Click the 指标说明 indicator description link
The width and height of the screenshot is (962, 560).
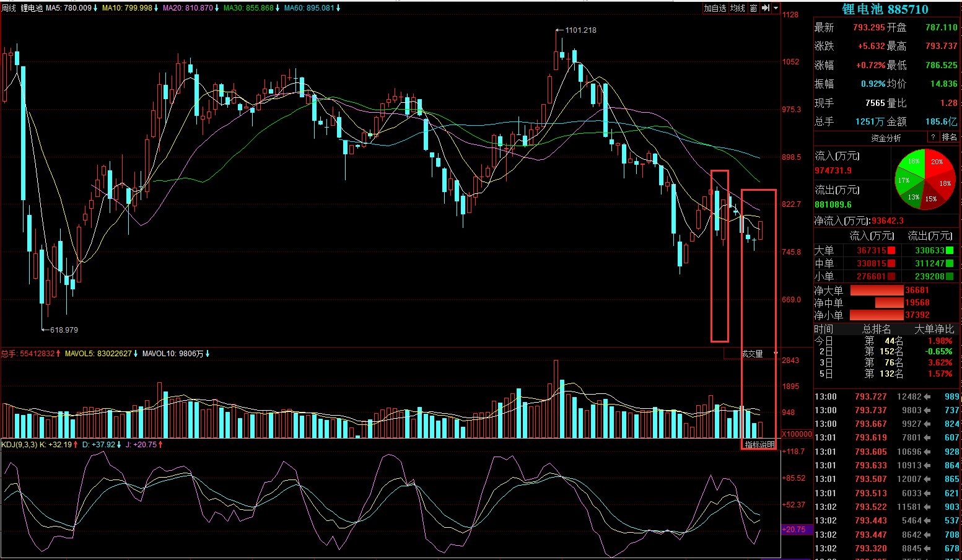(759, 445)
